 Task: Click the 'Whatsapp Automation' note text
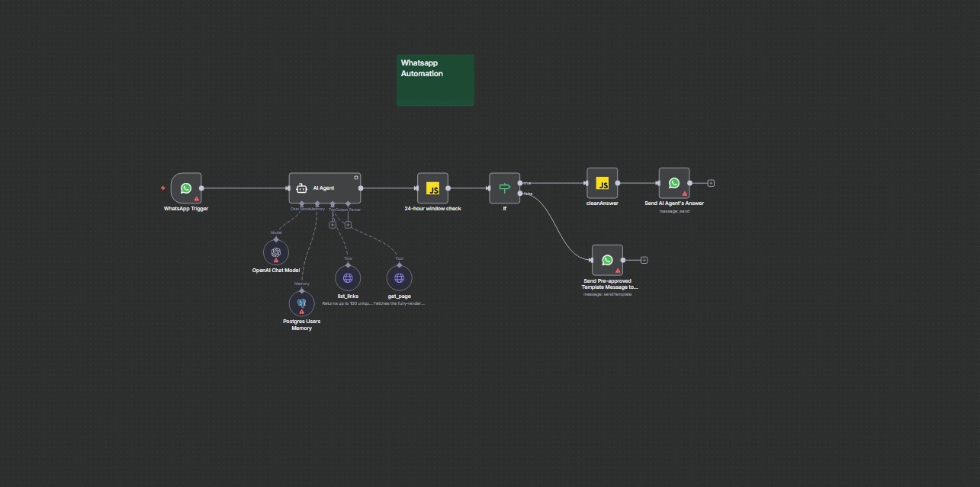[x=422, y=68]
